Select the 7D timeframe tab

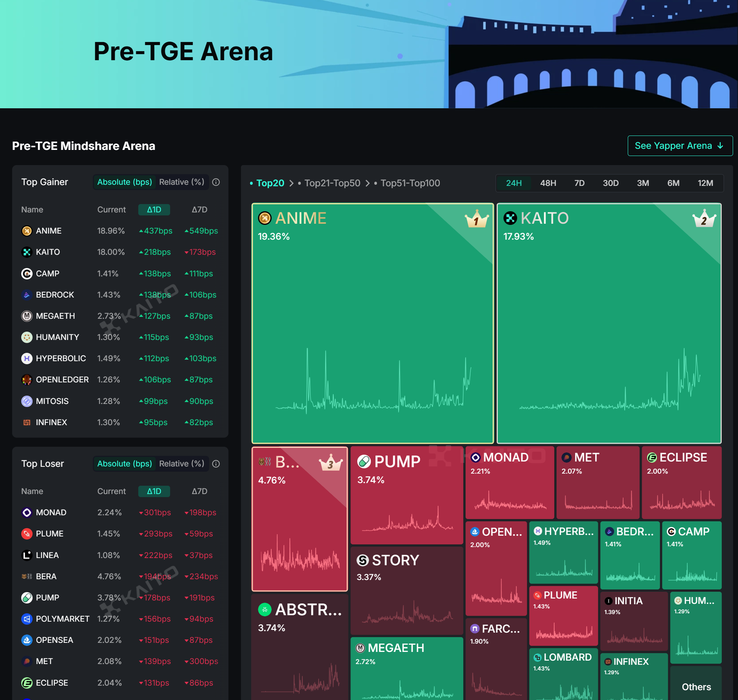(x=579, y=183)
